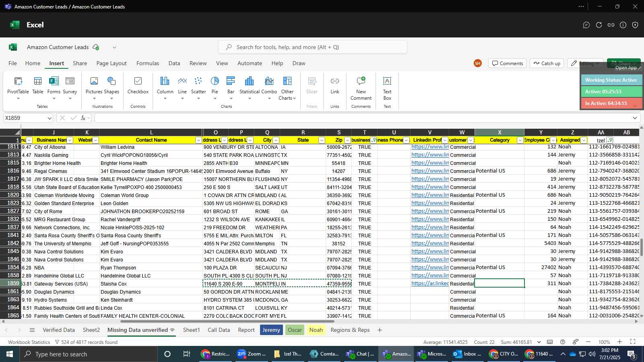The image size is (644, 362).
Task: Switch to the Home ribbon tab
Action: click(33, 63)
